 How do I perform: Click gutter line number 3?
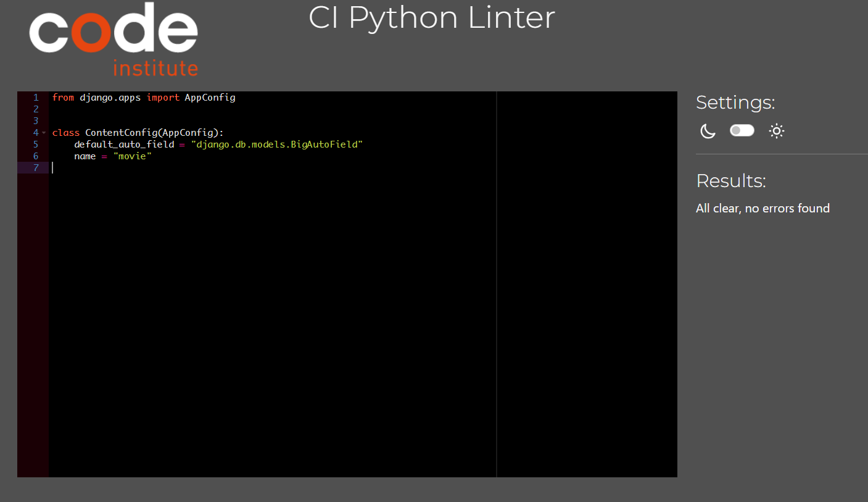tap(36, 121)
